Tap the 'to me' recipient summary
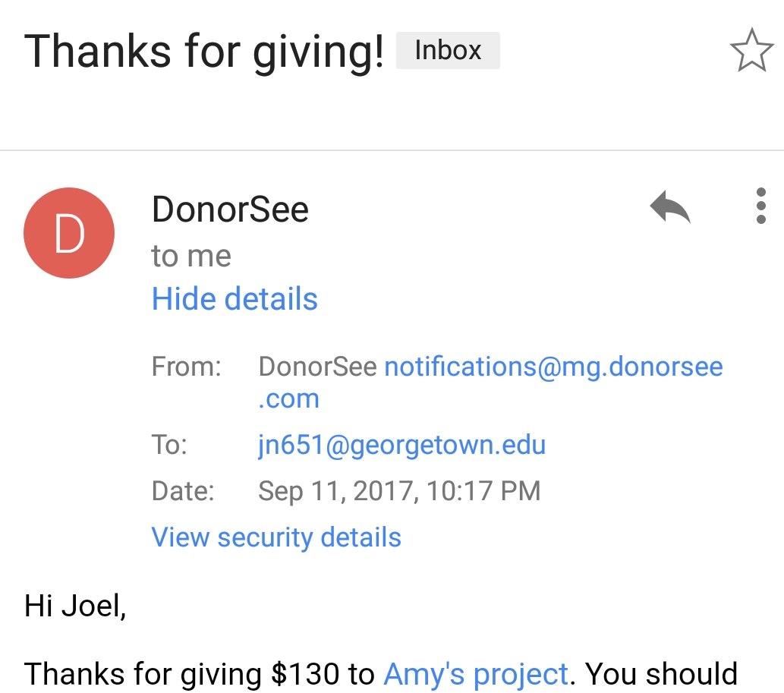The image size is (784, 693). click(x=191, y=256)
